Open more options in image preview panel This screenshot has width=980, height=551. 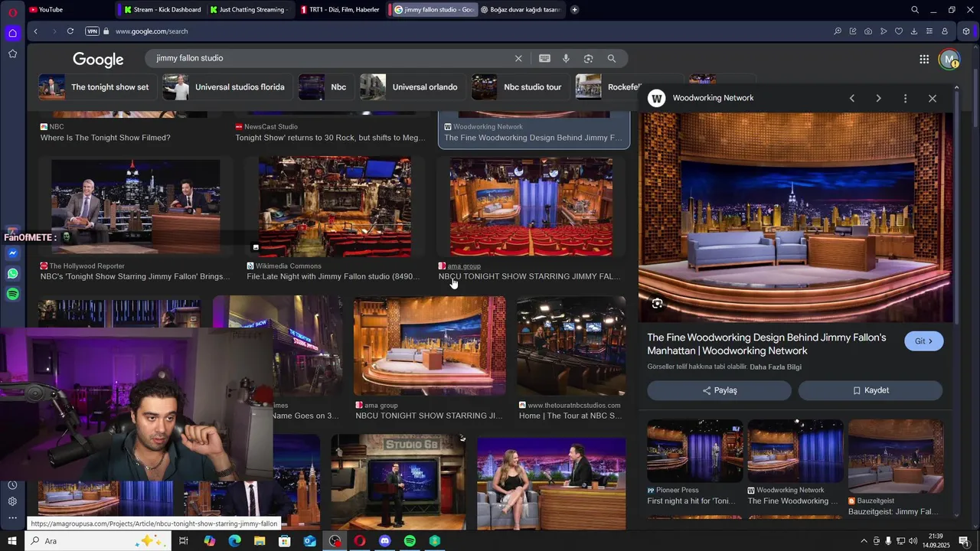click(x=905, y=98)
